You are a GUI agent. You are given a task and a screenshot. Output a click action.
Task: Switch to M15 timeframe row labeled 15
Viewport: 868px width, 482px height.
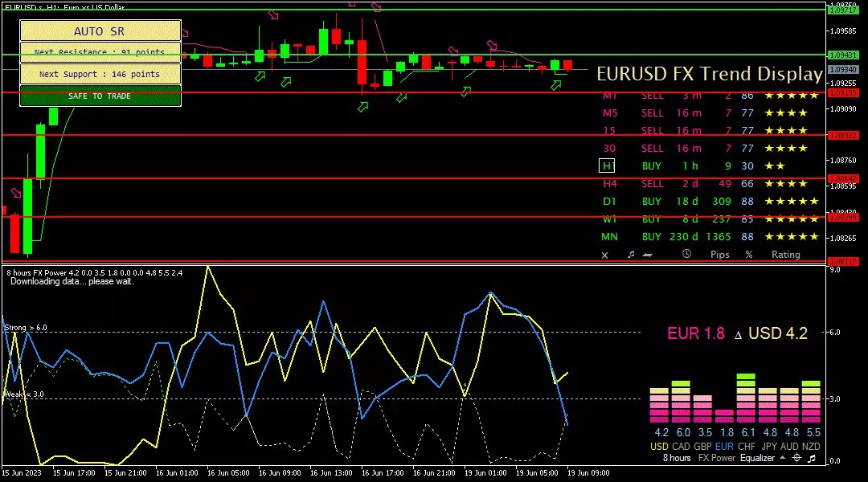[609, 131]
